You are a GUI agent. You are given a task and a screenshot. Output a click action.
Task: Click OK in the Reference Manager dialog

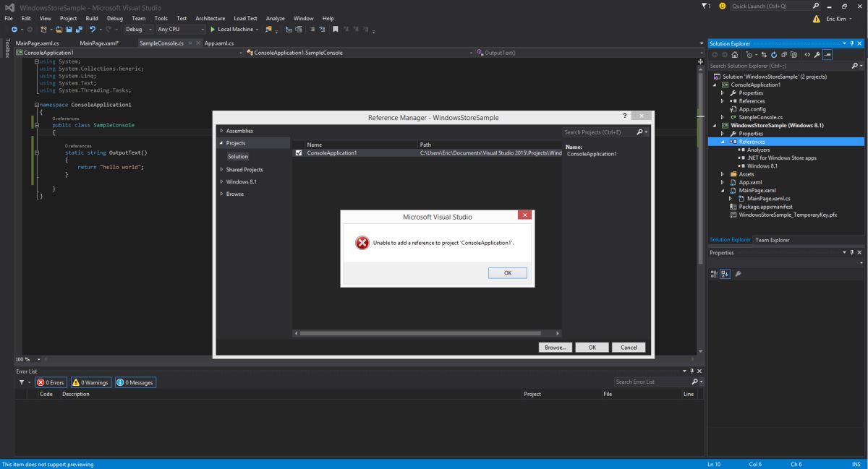point(592,347)
